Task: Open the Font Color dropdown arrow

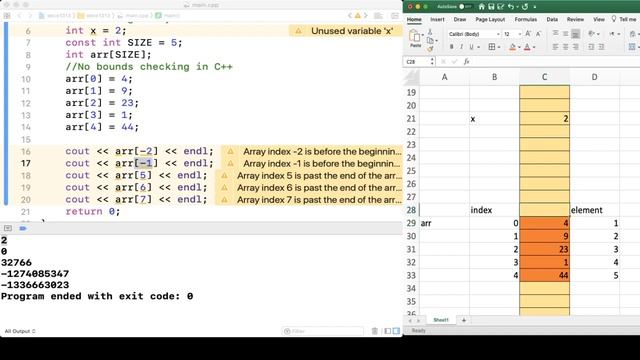Action: point(534,47)
